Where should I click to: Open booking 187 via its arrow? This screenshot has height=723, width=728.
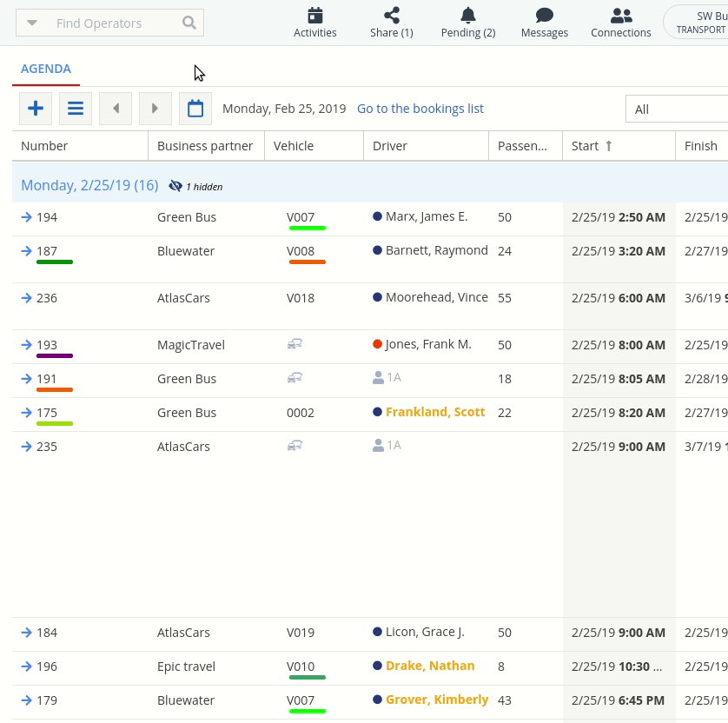(x=26, y=251)
